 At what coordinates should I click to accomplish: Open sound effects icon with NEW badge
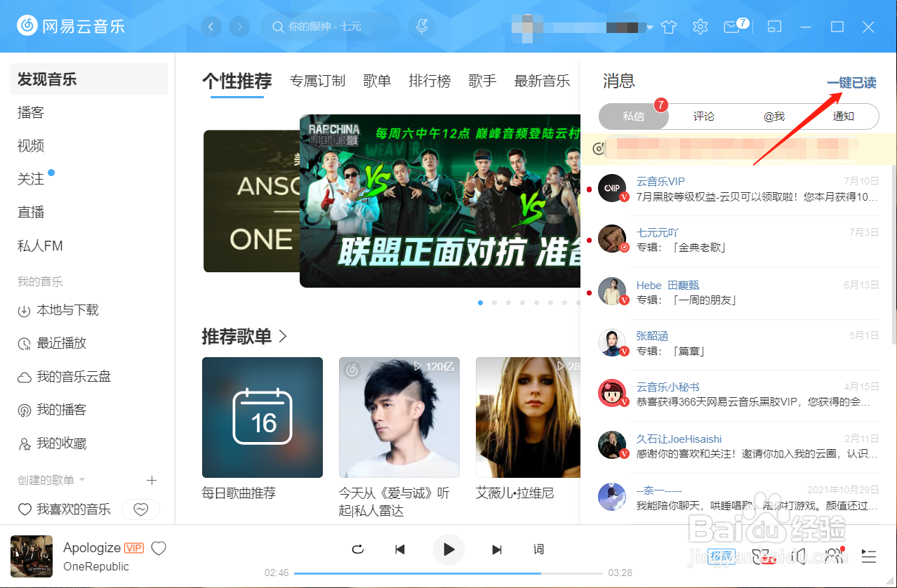click(x=764, y=556)
